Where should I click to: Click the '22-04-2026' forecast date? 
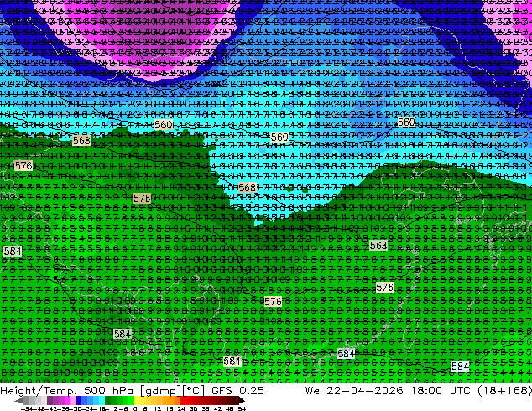coord(365,390)
